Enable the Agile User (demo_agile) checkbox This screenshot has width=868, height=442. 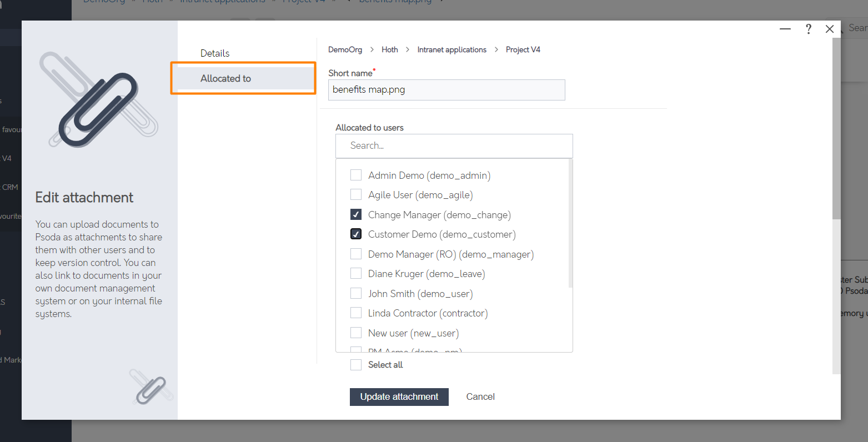click(355, 194)
